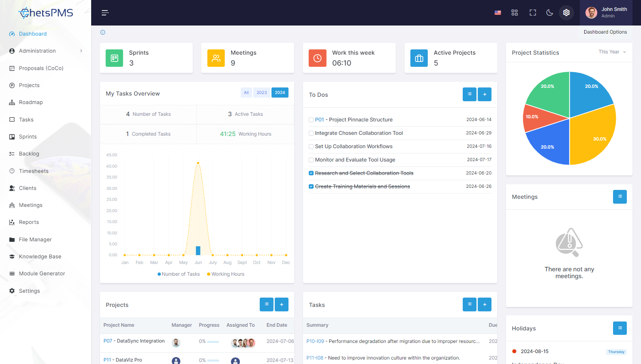641x364 pixels.
Task: Open Backlog from sidebar
Action: pyautogui.click(x=29, y=154)
